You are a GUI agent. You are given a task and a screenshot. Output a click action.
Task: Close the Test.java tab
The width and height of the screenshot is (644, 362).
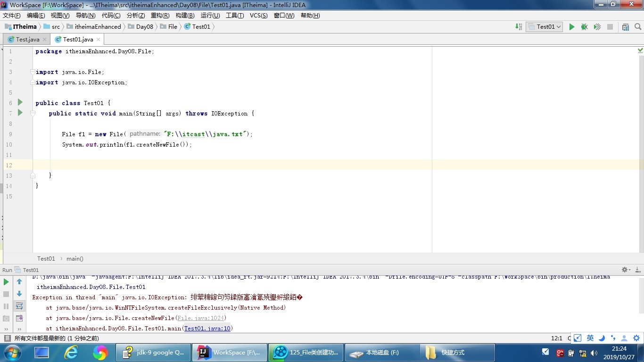[45, 40]
